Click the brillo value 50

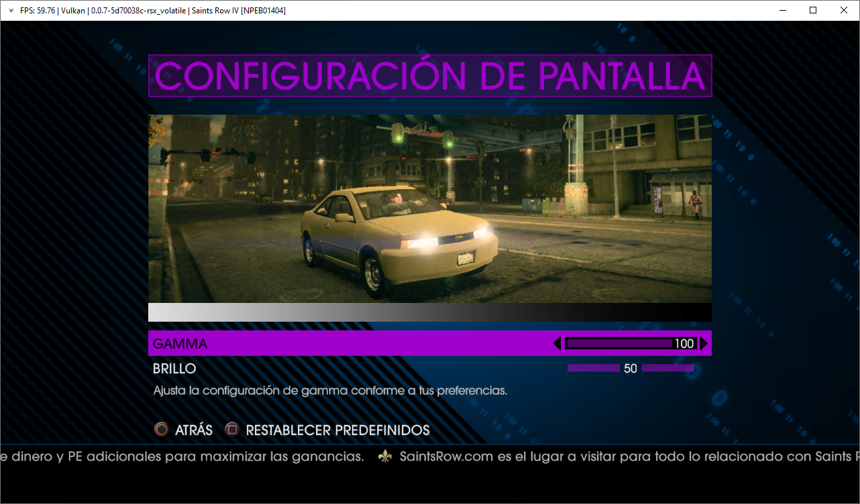pyautogui.click(x=631, y=369)
